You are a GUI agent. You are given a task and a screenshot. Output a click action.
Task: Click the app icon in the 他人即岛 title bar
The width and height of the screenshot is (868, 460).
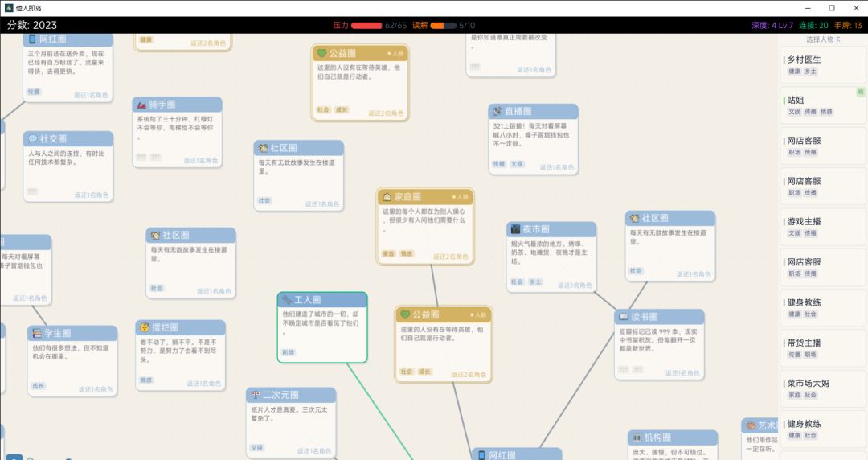9,8
